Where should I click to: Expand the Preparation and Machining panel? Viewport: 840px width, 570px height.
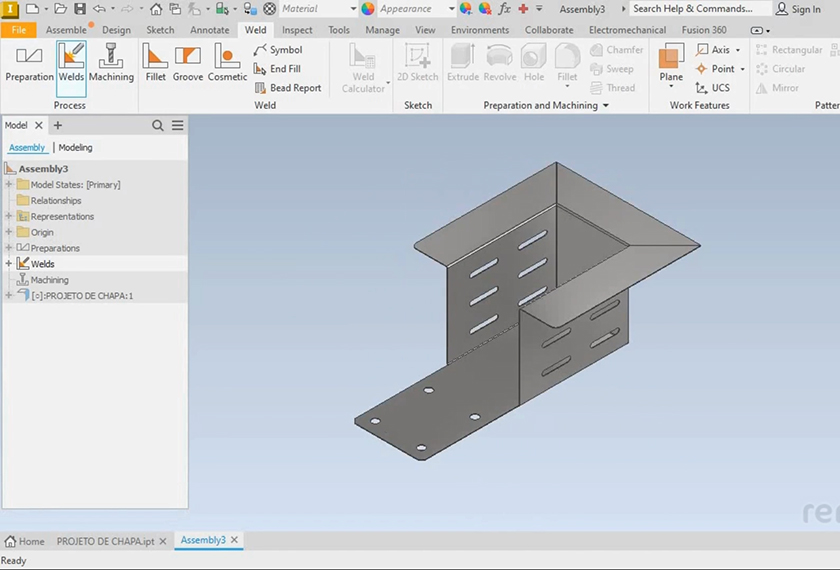[604, 106]
